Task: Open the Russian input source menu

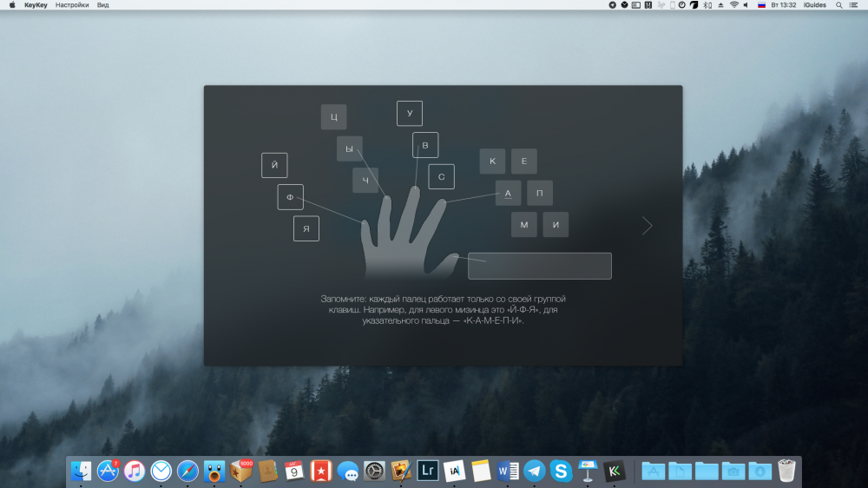Action: pyautogui.click(x=761, y=5)
